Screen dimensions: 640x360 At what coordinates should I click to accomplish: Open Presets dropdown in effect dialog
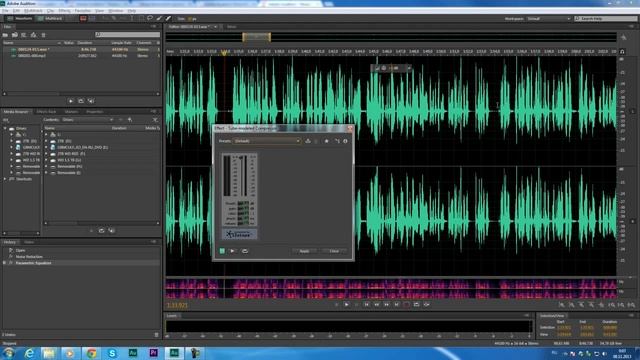[x=267, y=141]
